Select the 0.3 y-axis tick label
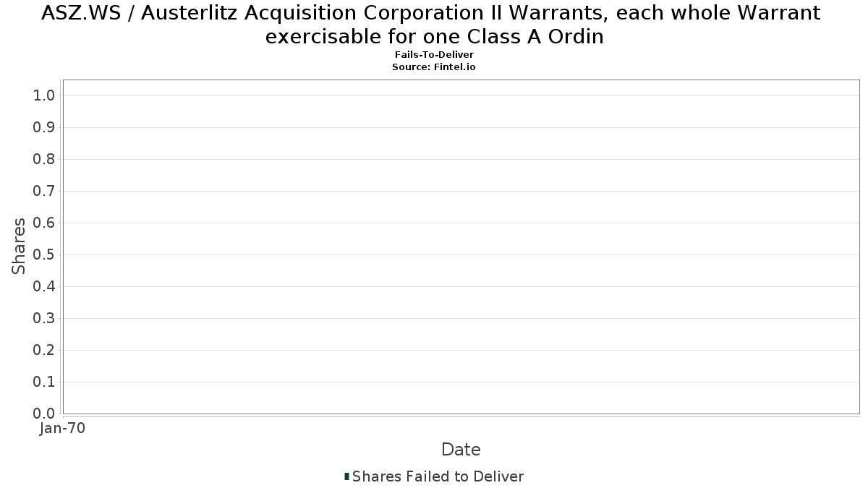The image size is (868, 488). (44, 318)
